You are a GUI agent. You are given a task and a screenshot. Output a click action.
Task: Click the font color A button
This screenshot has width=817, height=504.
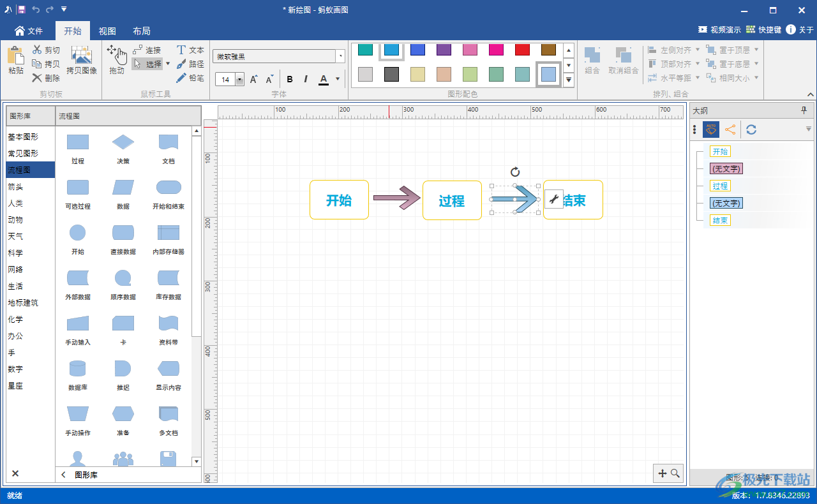coord(324,79)
